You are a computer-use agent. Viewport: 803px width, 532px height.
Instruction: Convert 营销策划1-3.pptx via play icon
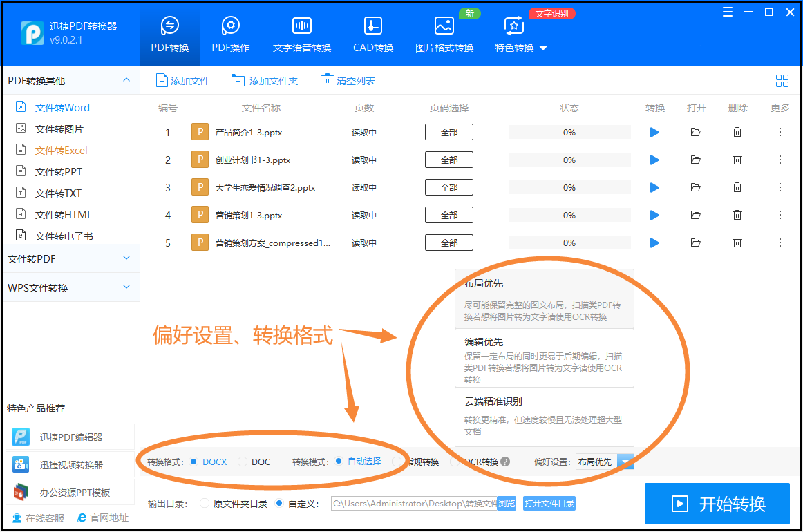(654, 216)
